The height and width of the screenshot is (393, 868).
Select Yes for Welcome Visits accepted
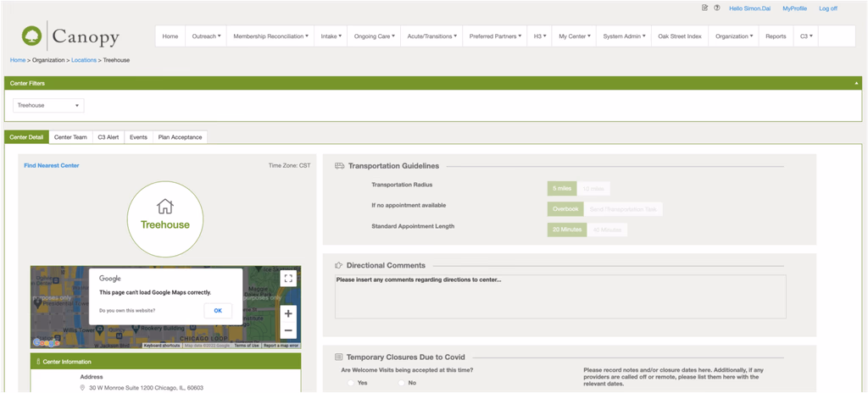[350, 383]
